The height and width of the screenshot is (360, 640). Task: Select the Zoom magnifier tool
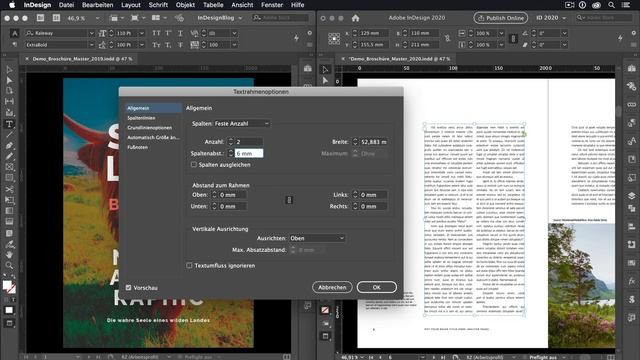(9, 266)
